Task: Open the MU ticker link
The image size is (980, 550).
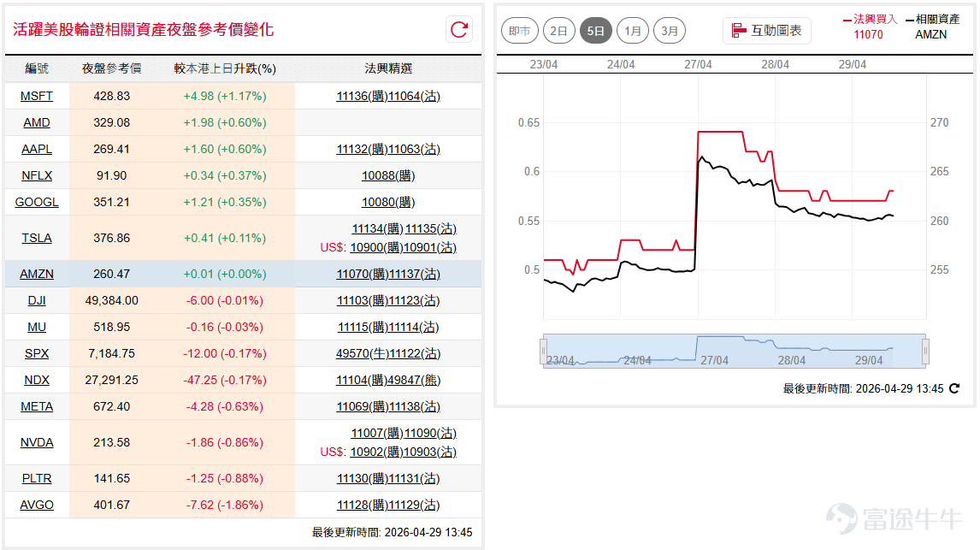Action: 37,327
